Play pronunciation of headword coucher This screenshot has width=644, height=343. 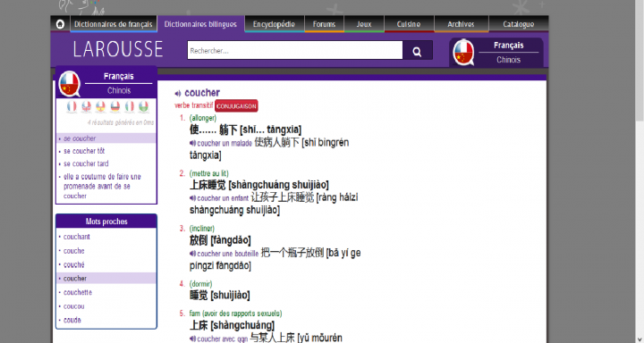[x=178, y=94]
